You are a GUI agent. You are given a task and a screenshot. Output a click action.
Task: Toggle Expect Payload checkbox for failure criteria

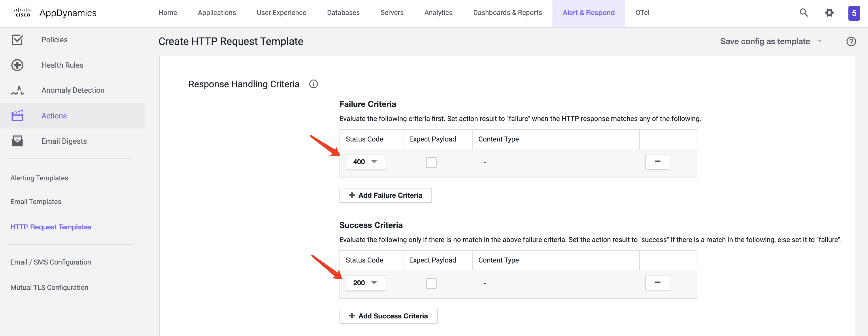431,161
